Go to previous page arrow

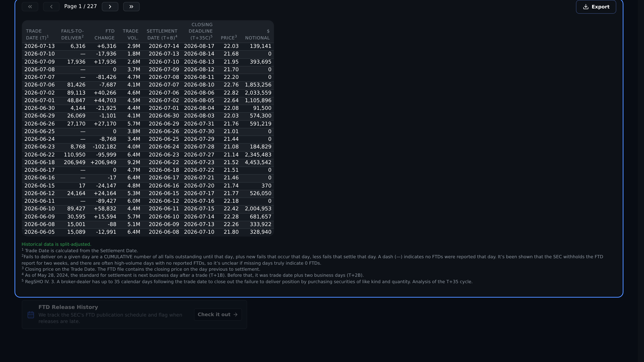click(x=51, y=7)
